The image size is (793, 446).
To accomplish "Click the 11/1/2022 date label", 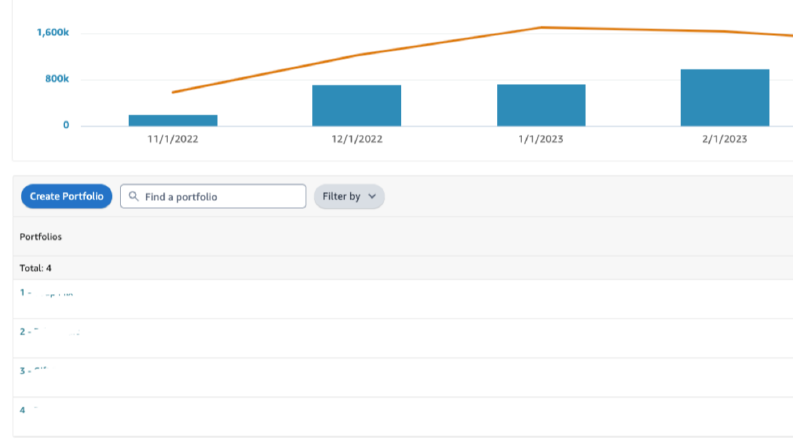I will 173,139.
